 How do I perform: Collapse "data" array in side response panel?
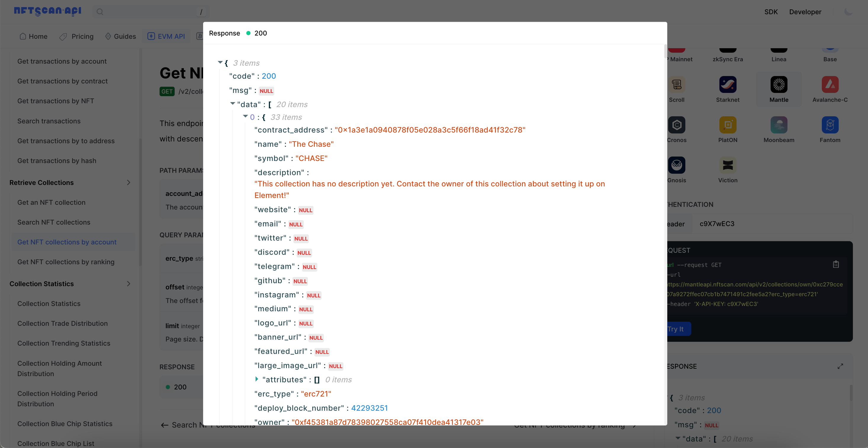tap(678, 438)
